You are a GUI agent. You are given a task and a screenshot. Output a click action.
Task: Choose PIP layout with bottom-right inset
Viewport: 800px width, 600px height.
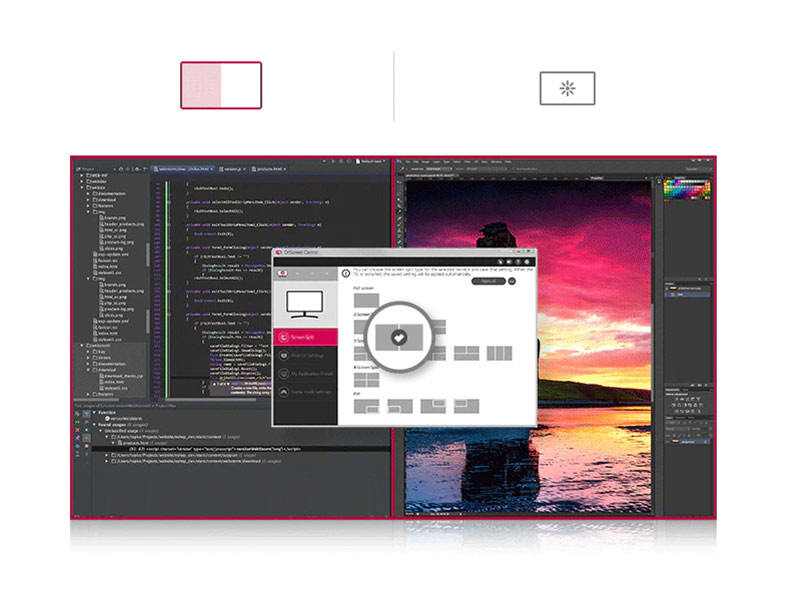366,406
